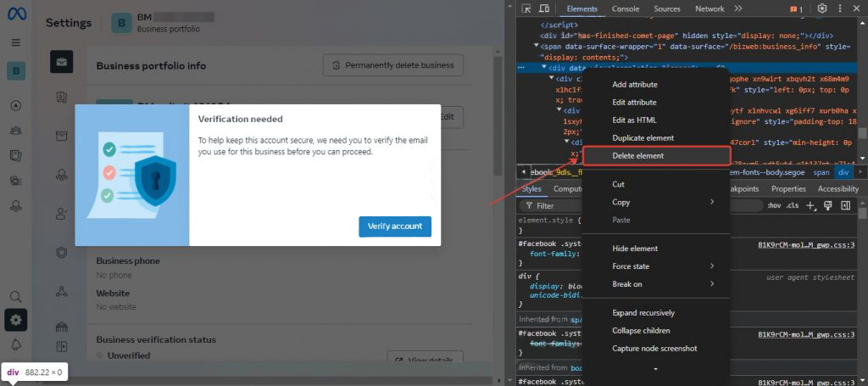Click the Meta logo in the sidebar
Image resolution: width=868 pixels, height=386 pixels.
(x=15, y=14)
